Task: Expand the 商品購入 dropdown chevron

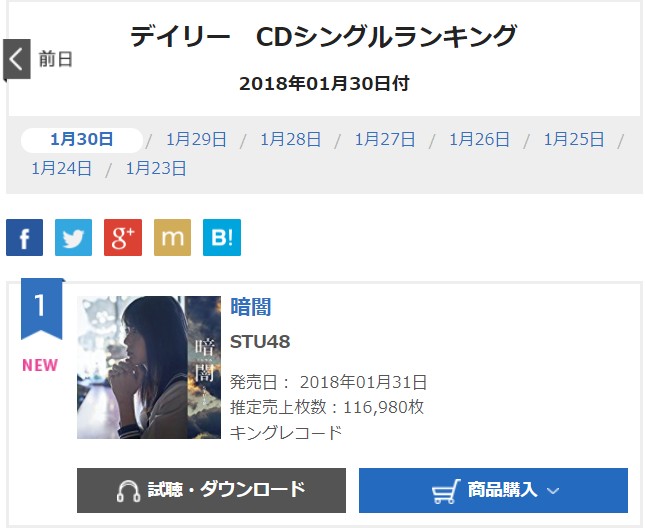Action: tap(553, 491)
